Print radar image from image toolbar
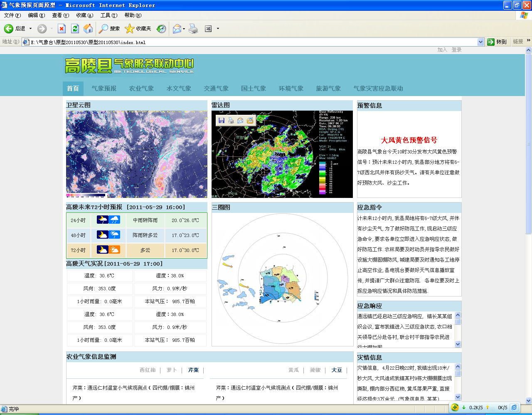 (x=231, y=121)
